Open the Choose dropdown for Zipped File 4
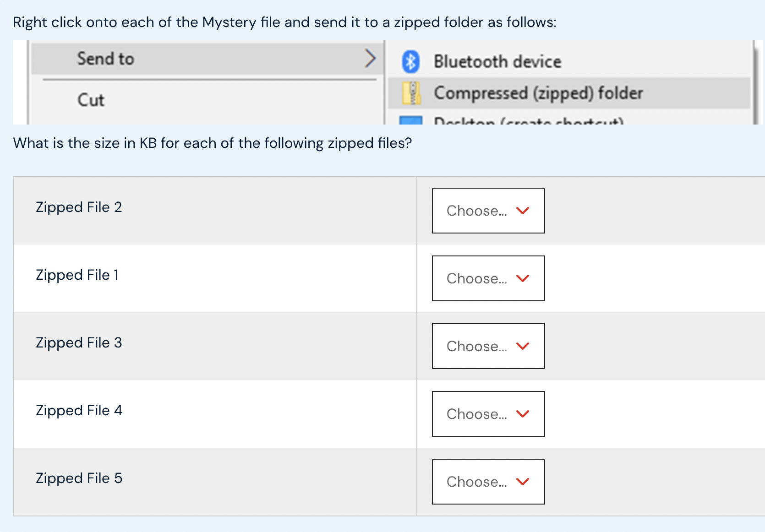This screenshot has height=532, width=765. click(488, 414)
